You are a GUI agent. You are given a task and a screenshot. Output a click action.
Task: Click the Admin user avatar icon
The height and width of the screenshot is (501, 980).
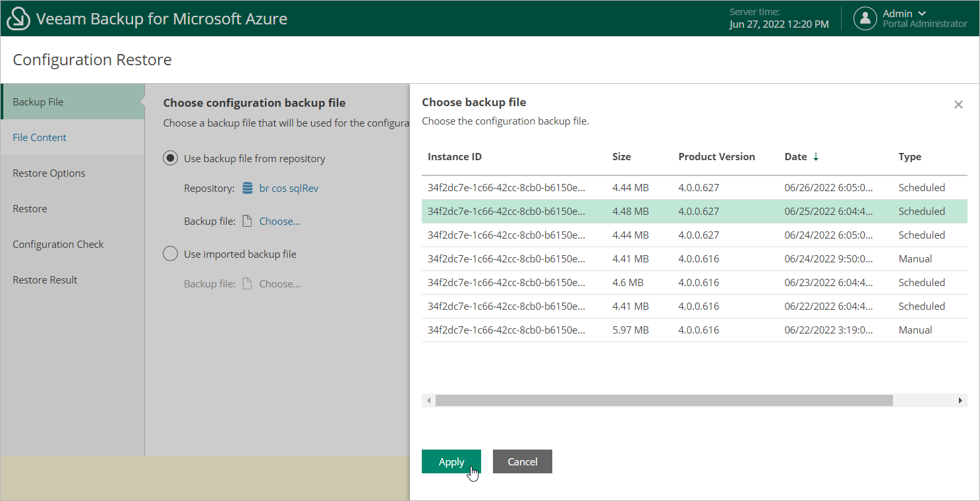click(865, 18)
